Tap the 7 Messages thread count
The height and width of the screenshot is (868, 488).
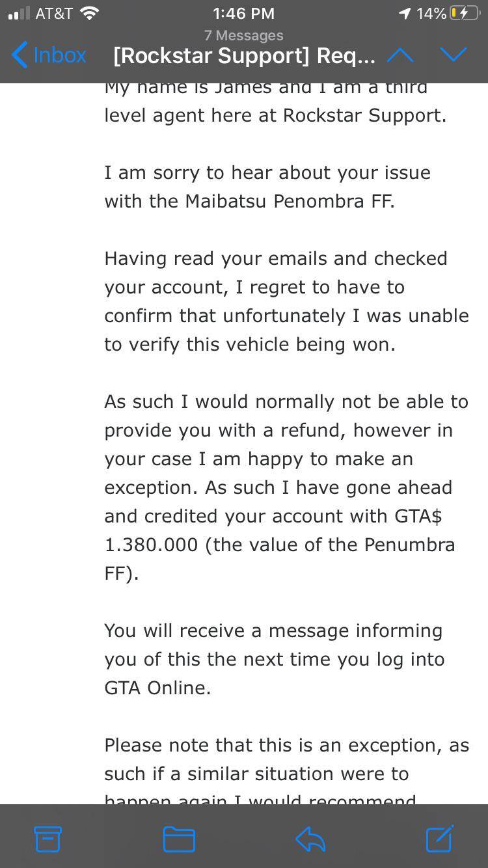click(244, 35)
